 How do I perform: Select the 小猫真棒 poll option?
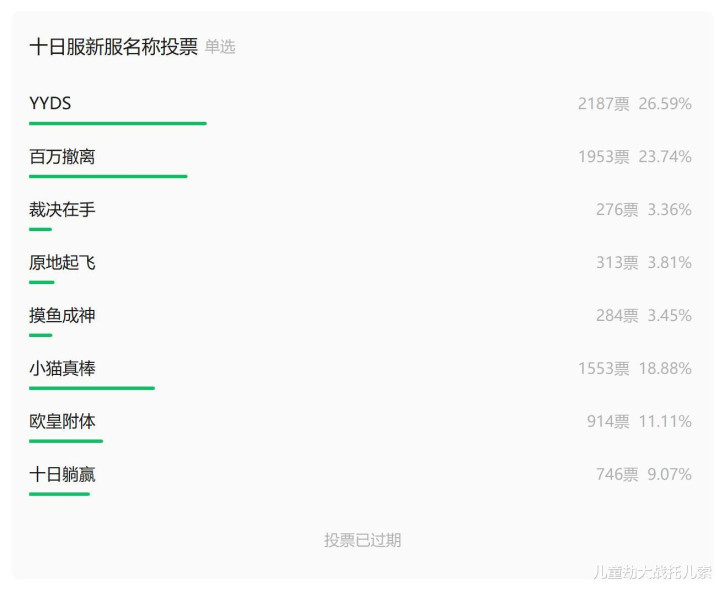pos(62,369)
